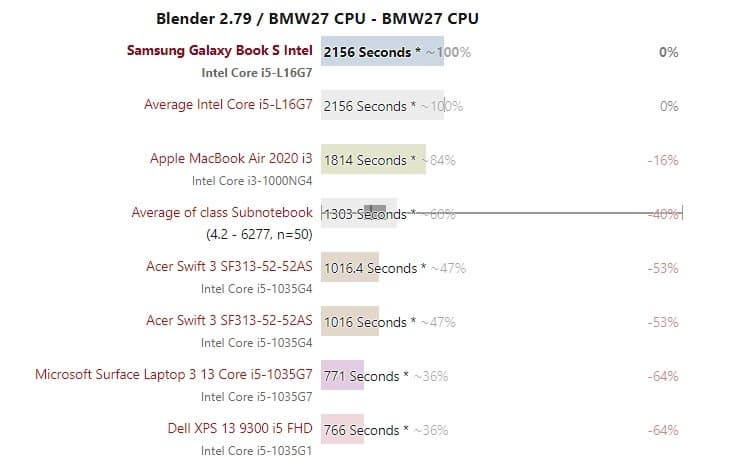Click the (4.2 - 6277, n=50) range text
This screenshot has width=741, height=471.
[x=259, y=235]
